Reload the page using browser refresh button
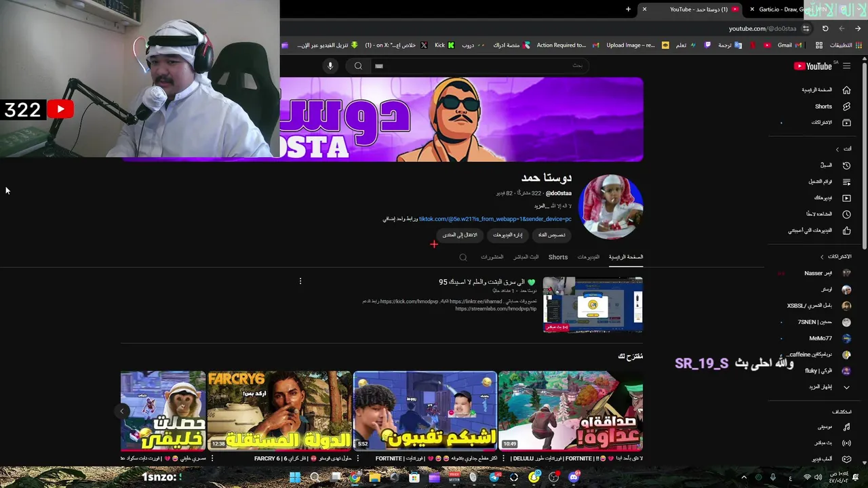 click(x=825, y=28)
